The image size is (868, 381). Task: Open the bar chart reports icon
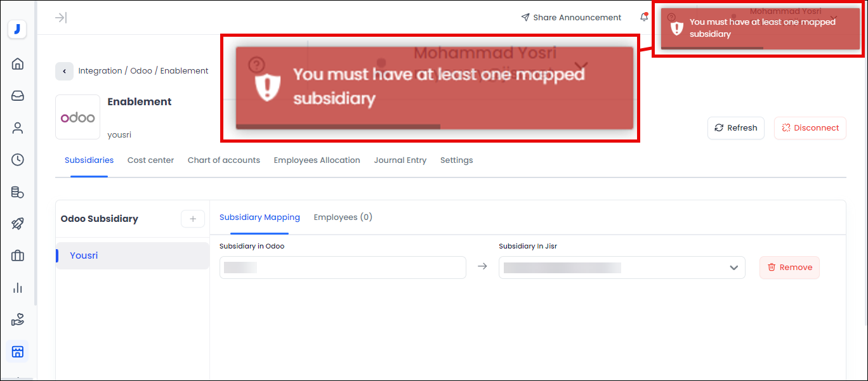point(18,288)
